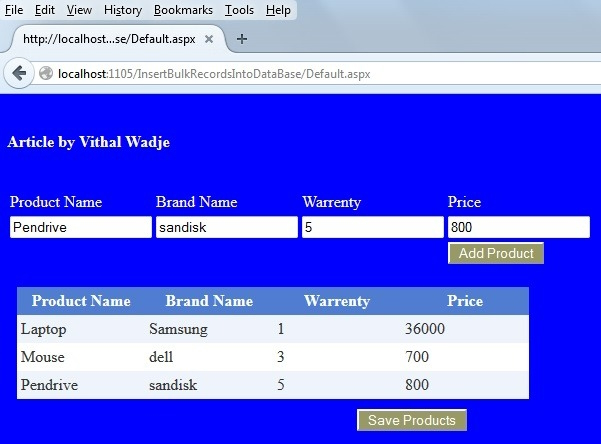
Task: Click the address bar URL
Action: (214, 74)
